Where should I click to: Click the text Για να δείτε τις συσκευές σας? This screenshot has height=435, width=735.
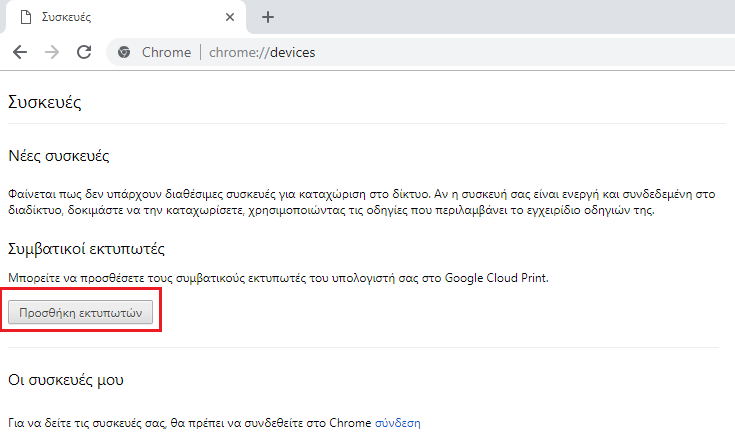click(x=87, y=423)
